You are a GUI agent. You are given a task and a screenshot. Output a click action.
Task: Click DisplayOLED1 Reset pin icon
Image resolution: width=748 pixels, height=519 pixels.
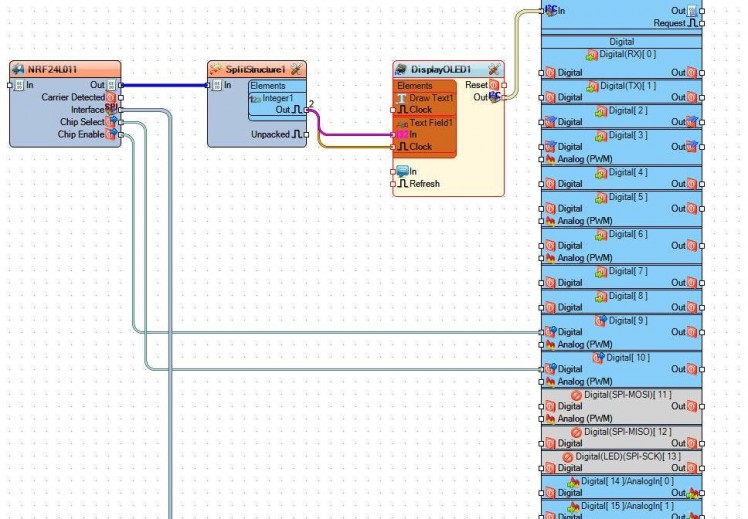494,85
